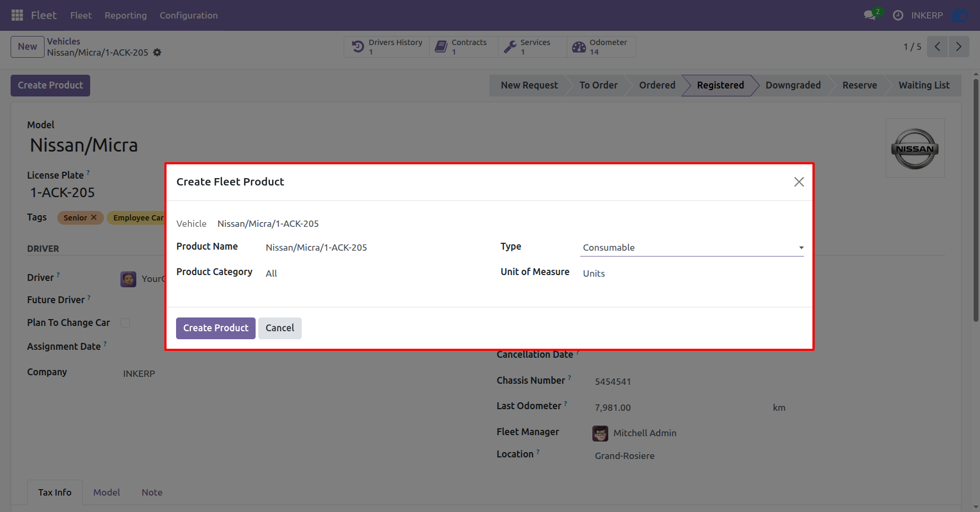Click Mitchell Admin avatar picture
This screenshot has height=512, width=980.
(600, 433)
